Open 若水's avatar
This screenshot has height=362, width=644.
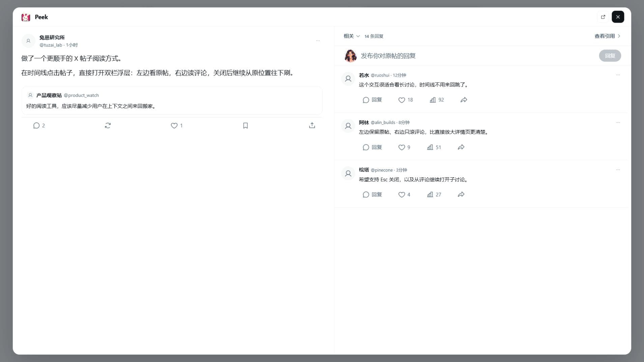[x=348, y=79]
